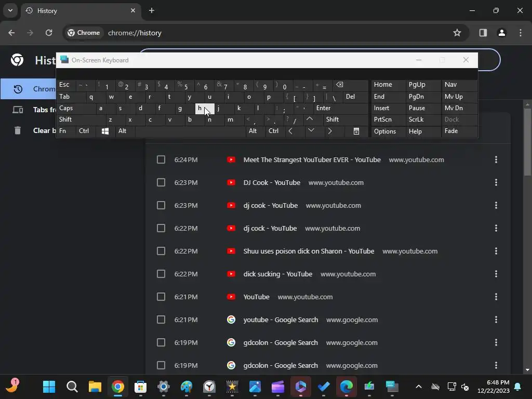
Task: Check the box for youtube - Google Search entry
Action: [x=161, y=320]
